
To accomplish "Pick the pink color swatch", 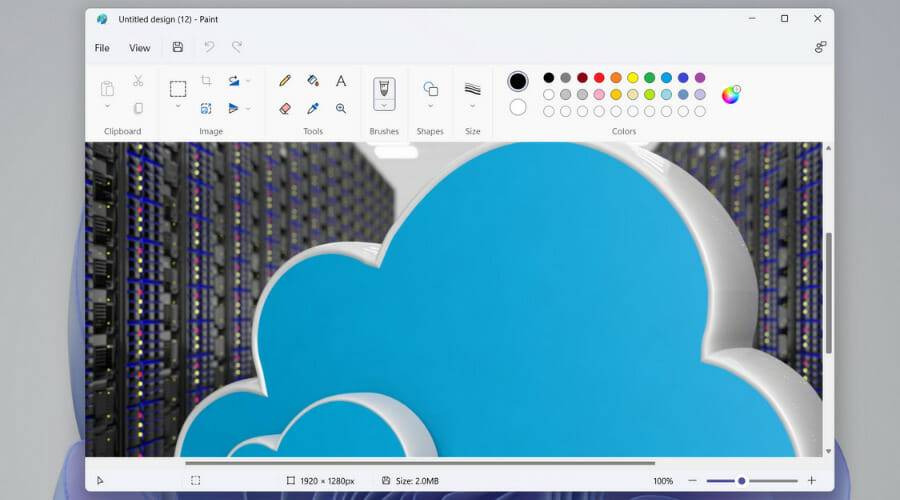I will click(599, 94).
